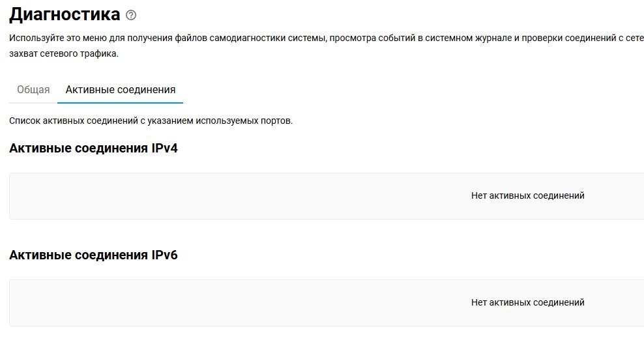Click the Активные соединения IPv6 heading
Viewport: 644px width, 344px height.
93,255
